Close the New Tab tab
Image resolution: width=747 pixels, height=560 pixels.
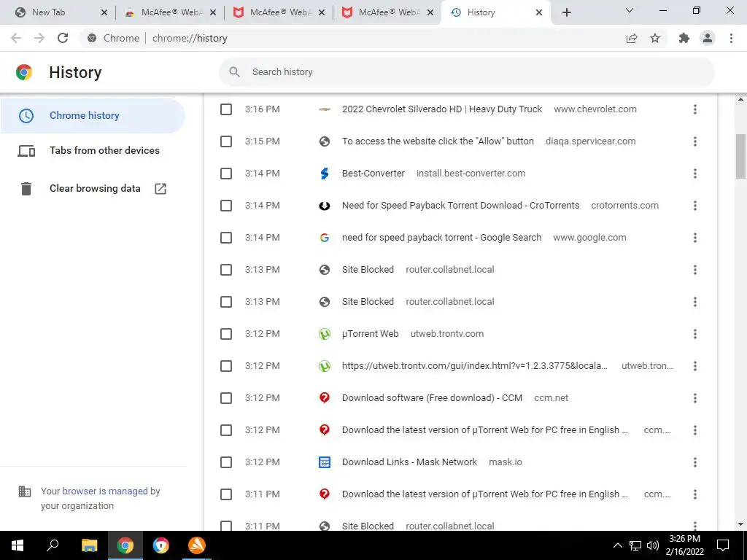[104, 13]
